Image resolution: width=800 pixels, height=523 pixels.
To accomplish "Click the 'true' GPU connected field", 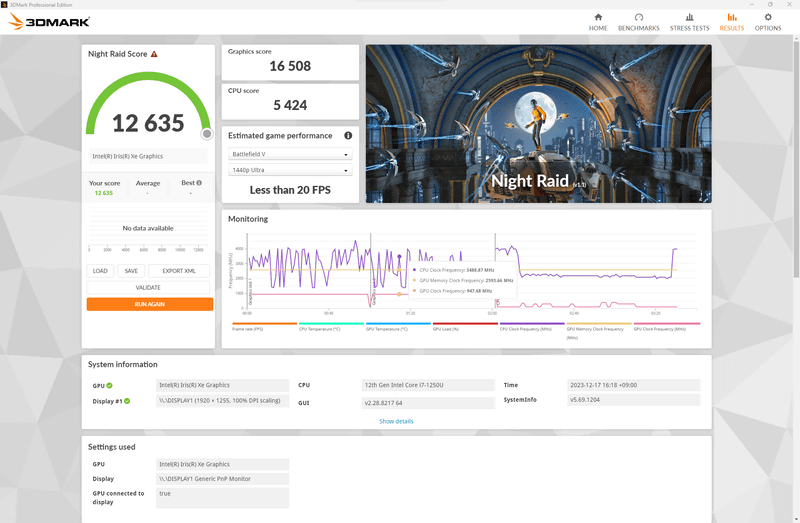I will click(222, 497).
